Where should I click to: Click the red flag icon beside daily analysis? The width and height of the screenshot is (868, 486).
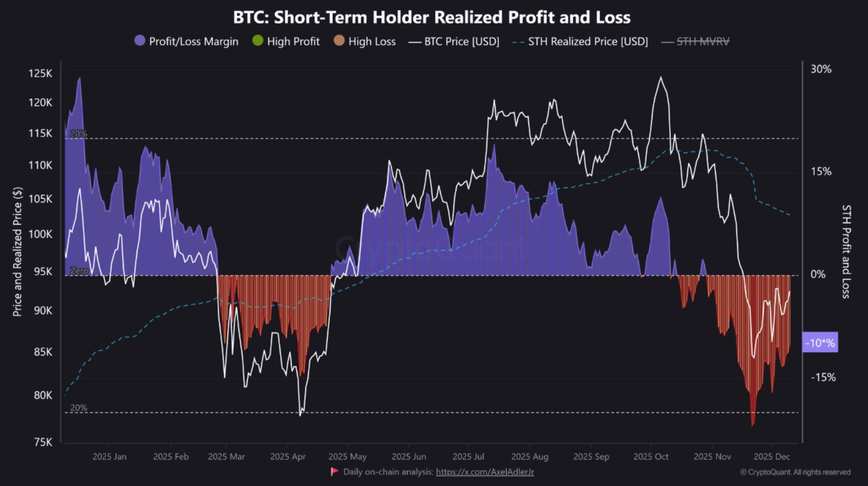tap(334, 472)
